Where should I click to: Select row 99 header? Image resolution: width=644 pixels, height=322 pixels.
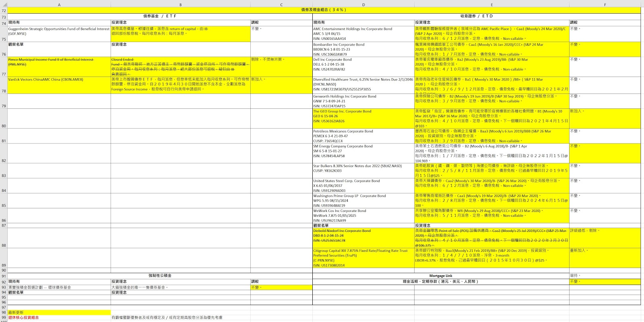4,318
